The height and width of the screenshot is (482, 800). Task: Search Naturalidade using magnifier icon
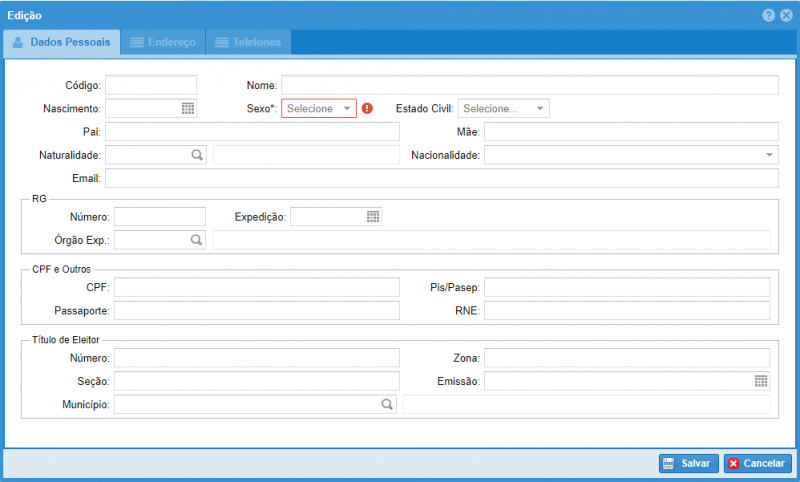coord(197,155)
